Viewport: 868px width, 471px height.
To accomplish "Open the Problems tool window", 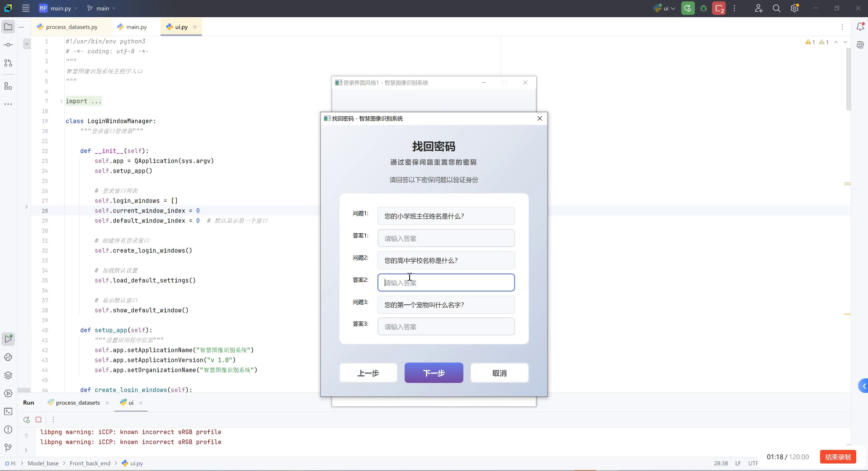I will (8, 430).
